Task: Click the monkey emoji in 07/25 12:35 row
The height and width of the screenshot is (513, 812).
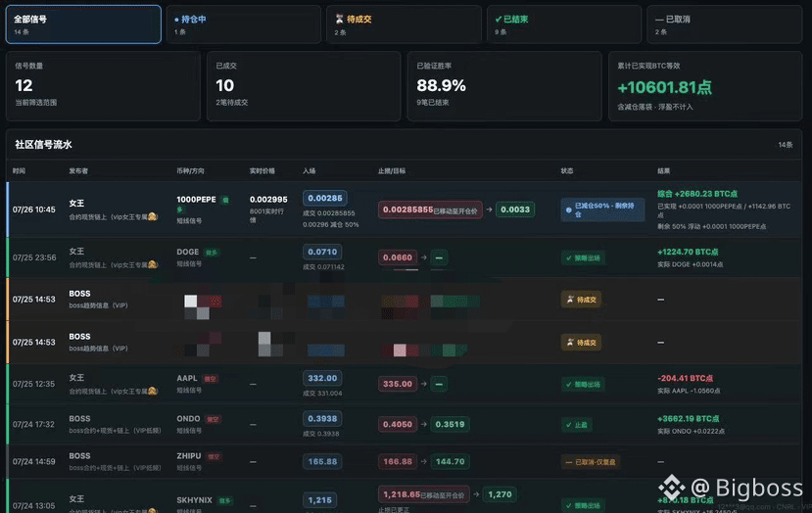Action: pyautogui.click(x=153, y=391)
